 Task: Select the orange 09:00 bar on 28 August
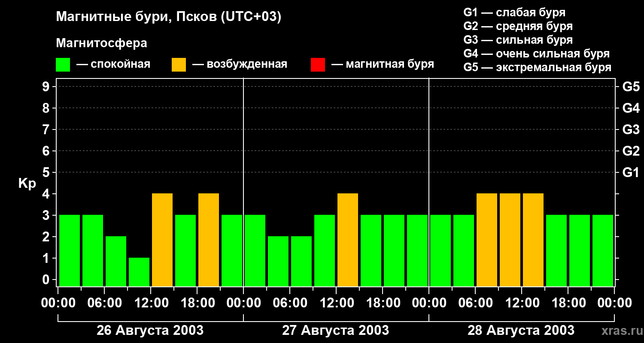pyautogui.click(x=510, y=240)
